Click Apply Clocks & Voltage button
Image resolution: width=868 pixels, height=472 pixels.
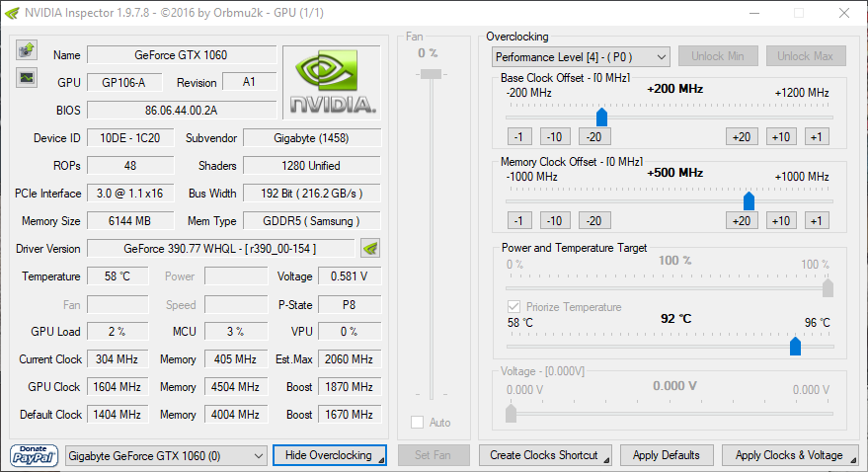click(x=790, y=455)
